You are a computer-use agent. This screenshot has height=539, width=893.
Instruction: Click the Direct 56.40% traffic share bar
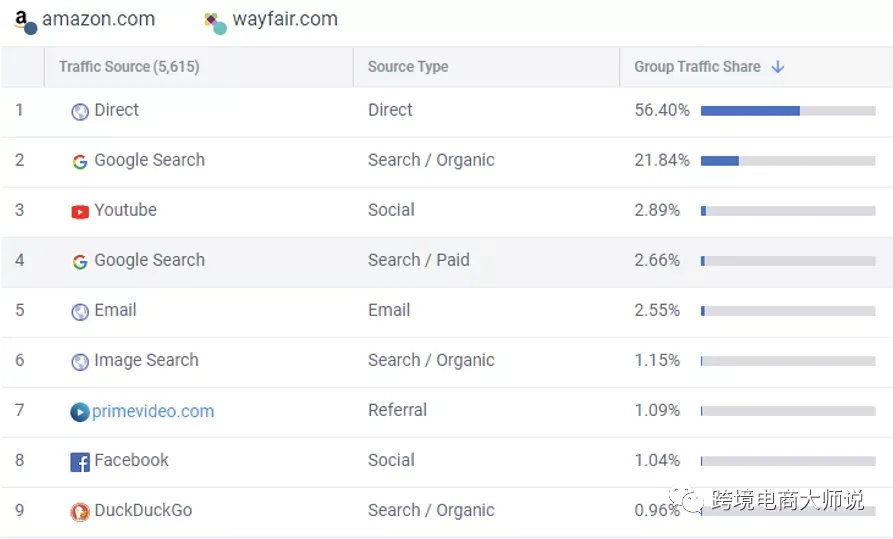[788, 111]
